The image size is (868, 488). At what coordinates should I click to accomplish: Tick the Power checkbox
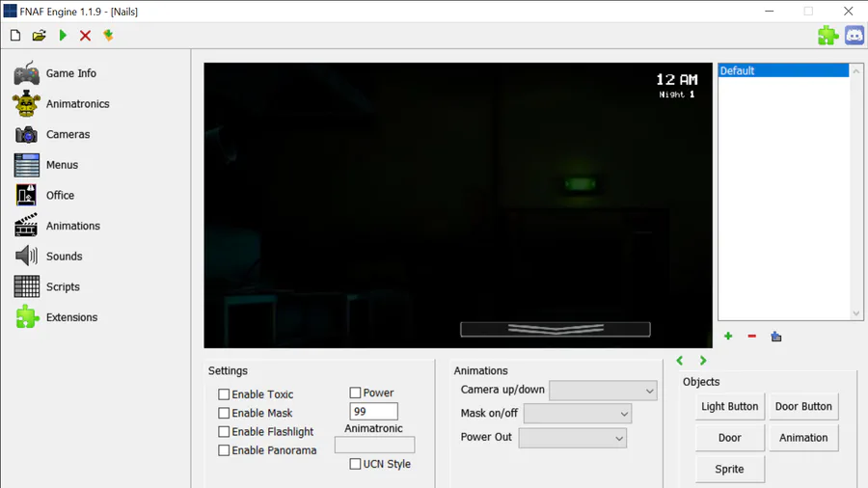pos(355,393)
